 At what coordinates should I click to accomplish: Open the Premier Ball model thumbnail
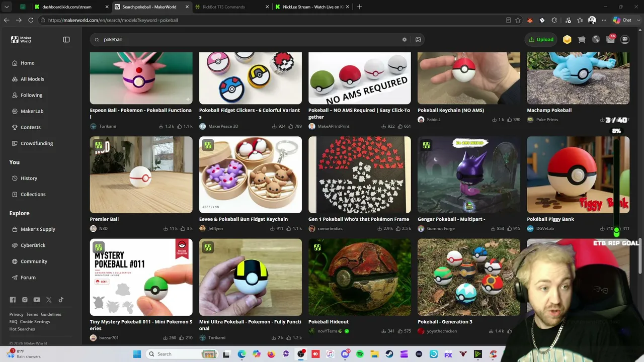click(x=141, y=175)
